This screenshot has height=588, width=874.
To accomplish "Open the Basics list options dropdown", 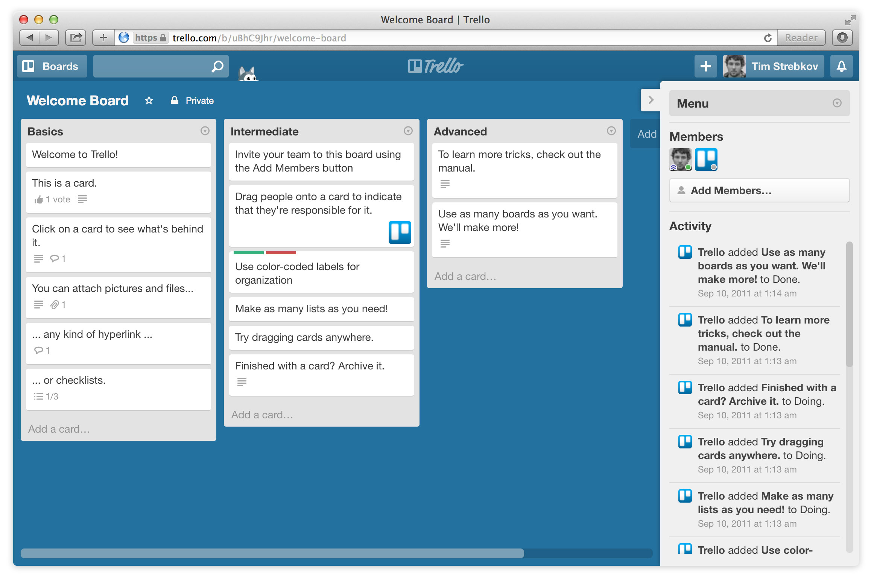I will click(x=205, y=131).
